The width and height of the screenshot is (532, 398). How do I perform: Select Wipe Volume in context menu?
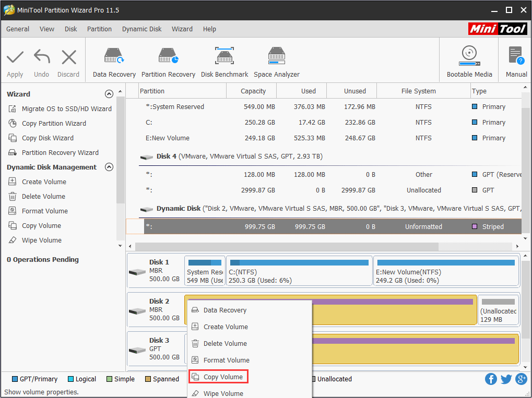tap(250, 393)
